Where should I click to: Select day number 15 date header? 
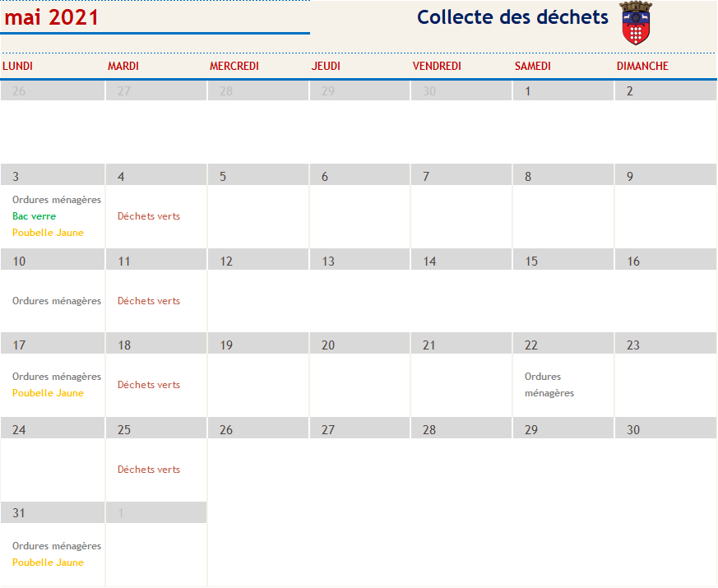(x=563, y=260)
